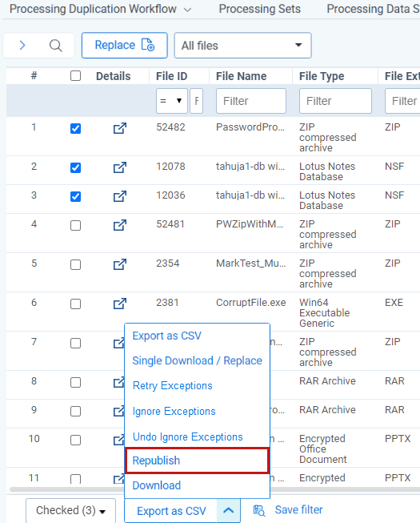Screen dimensions: 420x523
Task: Sort by File Type column header
Action: coord(322,76)
